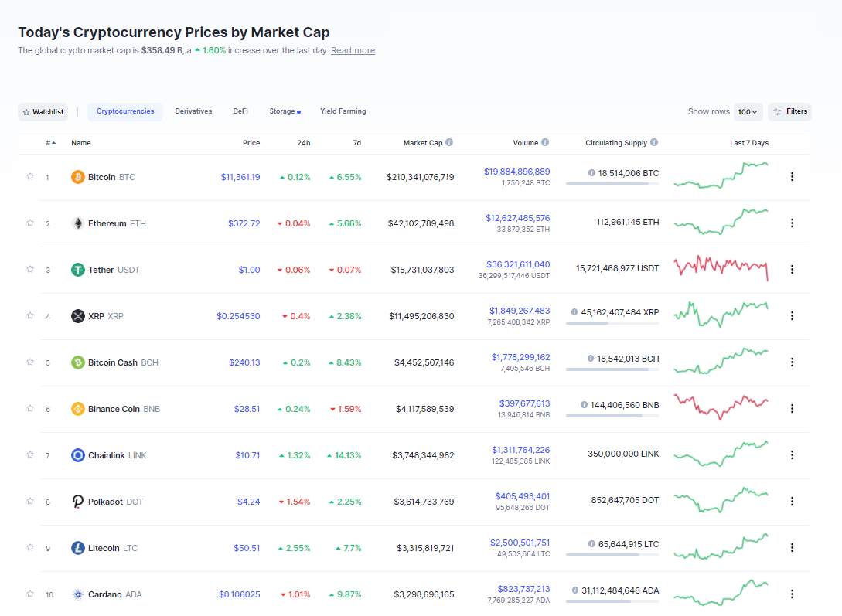
Task: Star Binance Coin for the watchlist
Action: 30,408
